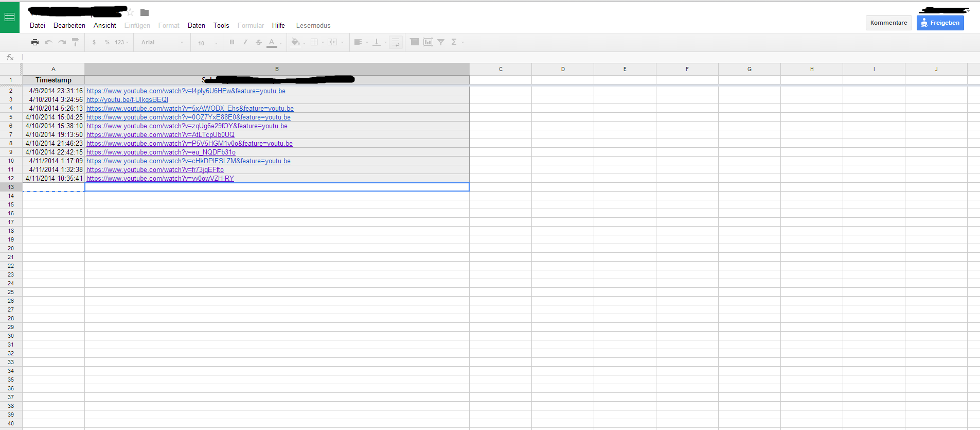Star this spreadsheet document

[131, 12]
